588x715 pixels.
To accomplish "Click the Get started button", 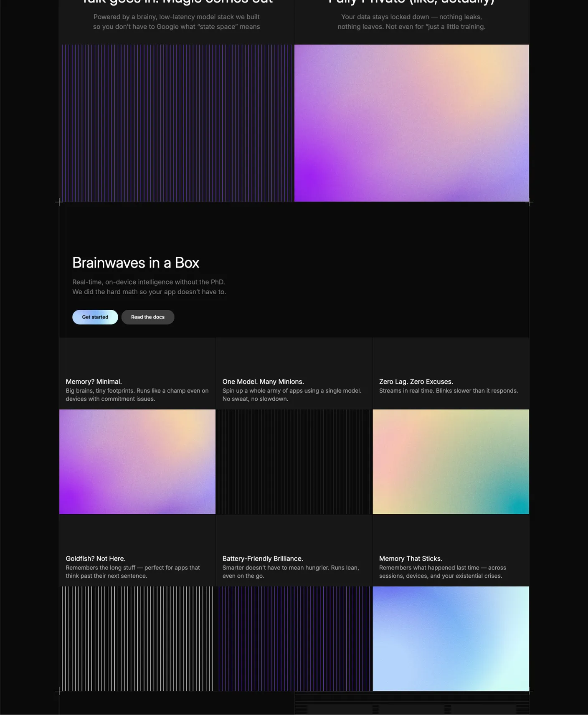I will click(95, 317).
